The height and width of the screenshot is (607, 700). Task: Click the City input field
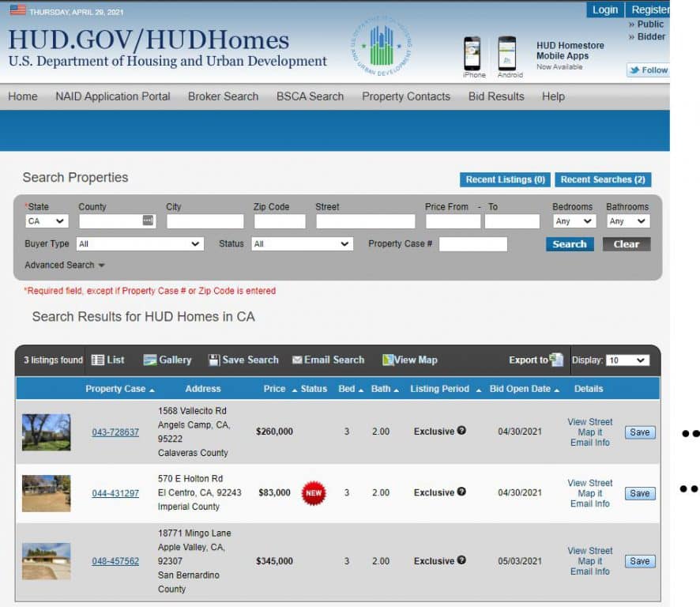205,221
